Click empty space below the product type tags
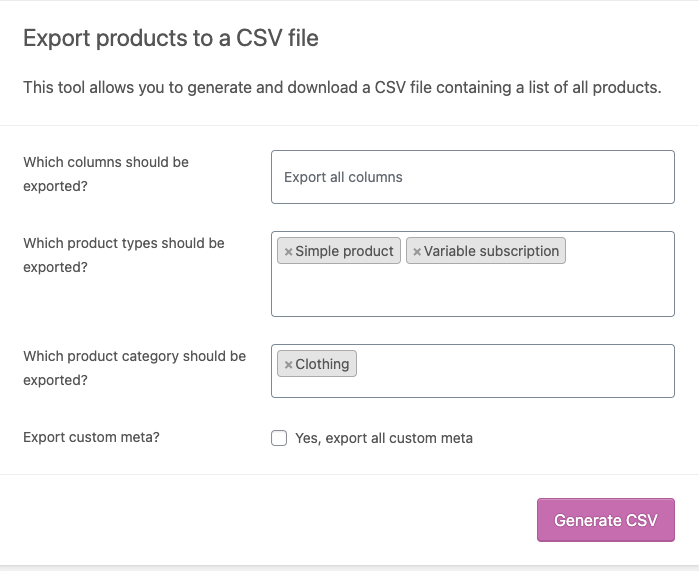This screenshot has height=571, width=699. pos(472,293)
